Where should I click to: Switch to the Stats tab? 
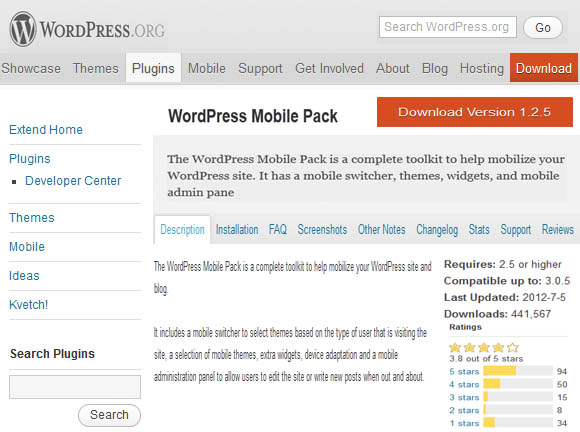[x=479, y=230]
